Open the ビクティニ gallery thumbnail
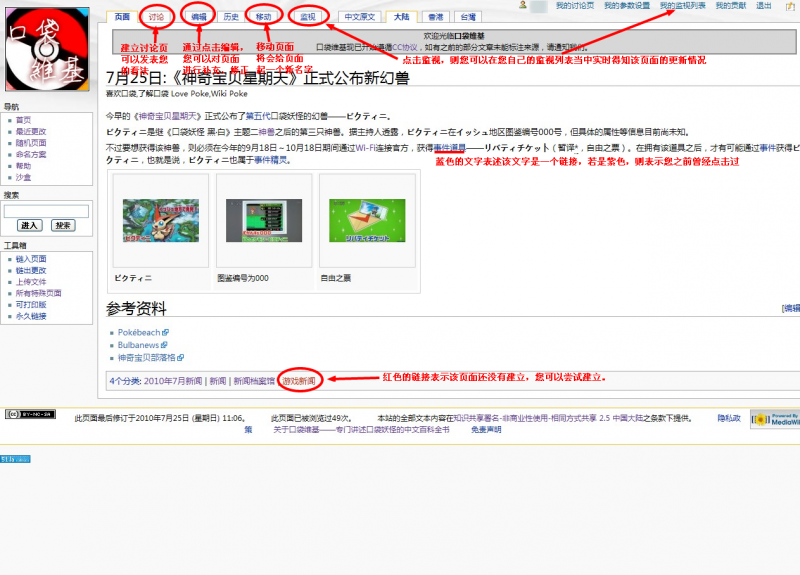Screen dimensions: 800x575 point(161,220)
